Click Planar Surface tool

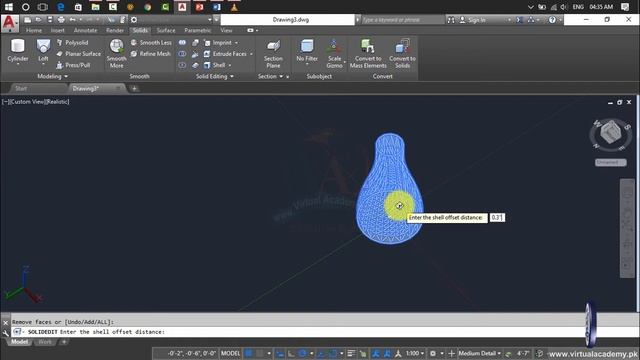point(78,54)
